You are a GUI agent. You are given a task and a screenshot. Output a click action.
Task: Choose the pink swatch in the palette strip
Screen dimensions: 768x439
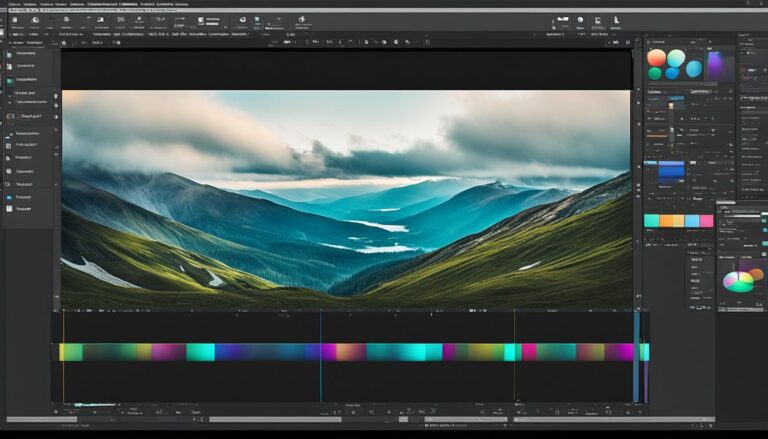(x=706, y=221)
